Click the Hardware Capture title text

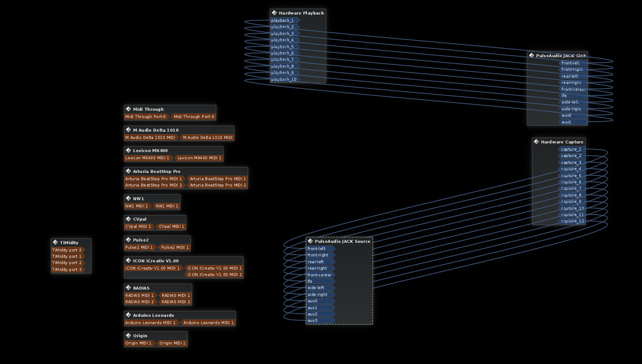coord(562,142)
